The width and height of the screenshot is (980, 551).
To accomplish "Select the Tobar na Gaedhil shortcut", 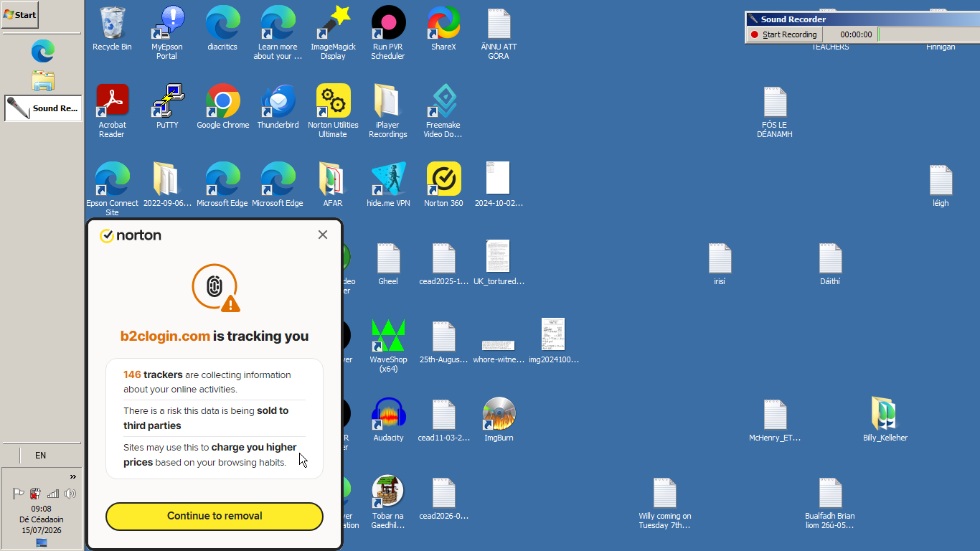I will (x=388, y=501).
